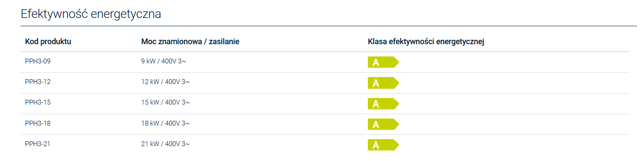Click the '21 kW / 400V 3~' cell
644x161 pixels.
[165, 143]
